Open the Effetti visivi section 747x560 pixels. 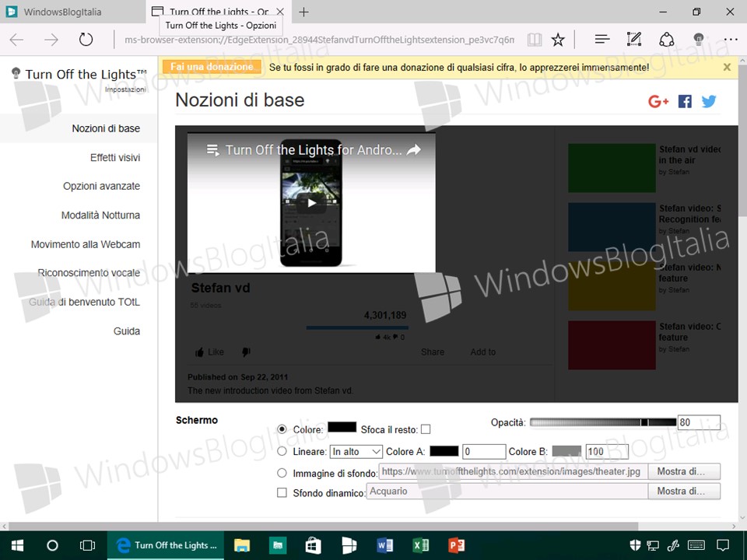click(115, 158)
